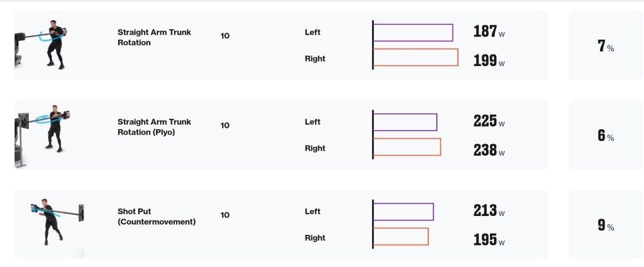The width and height of the screenshot is (644, 267).
Task: Click the purple Left bar showing 187 W
Action: (x=413, y=32)
